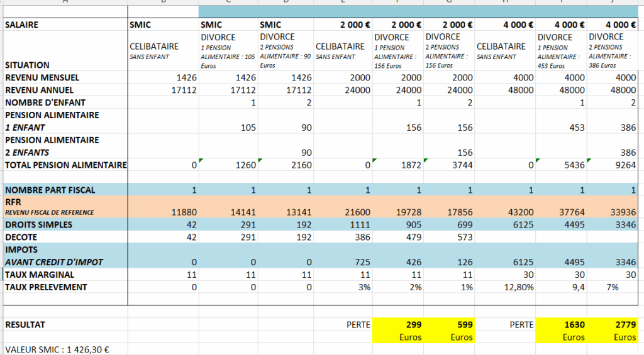Click the total pension cell 9264
The width and height of the screenshot is (644, 355).
613,165
